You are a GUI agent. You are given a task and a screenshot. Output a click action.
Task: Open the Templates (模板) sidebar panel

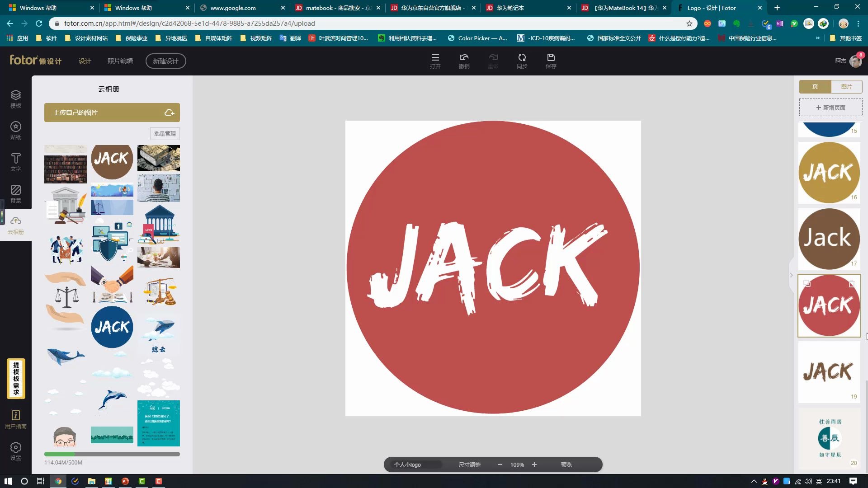click(16, 99)
